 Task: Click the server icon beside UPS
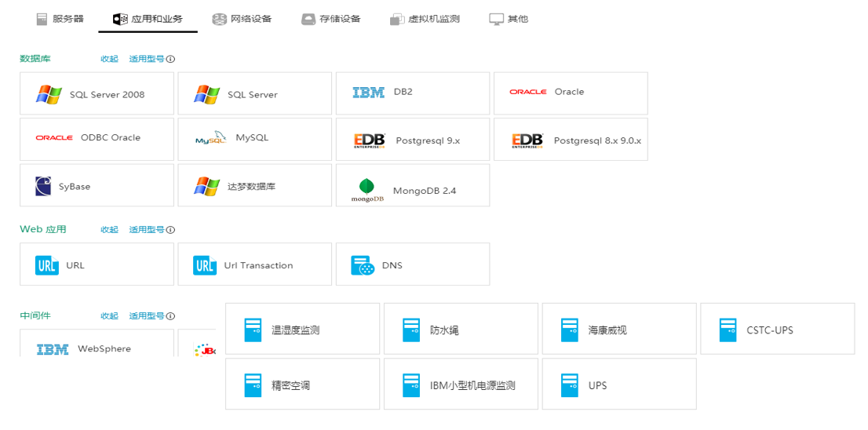point(570,385)
